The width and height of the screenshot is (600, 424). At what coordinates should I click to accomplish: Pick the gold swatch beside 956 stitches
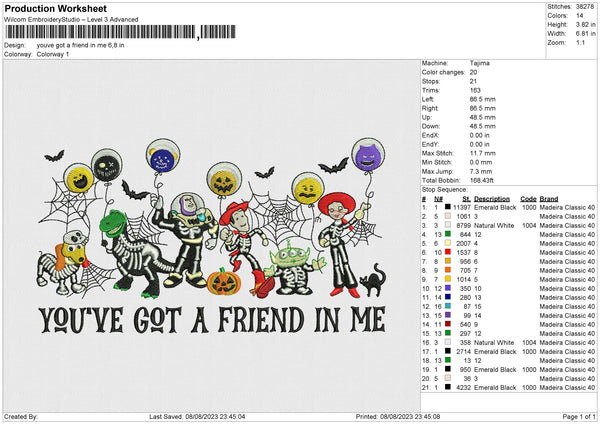pyautogui.click(x=447, y=261)
